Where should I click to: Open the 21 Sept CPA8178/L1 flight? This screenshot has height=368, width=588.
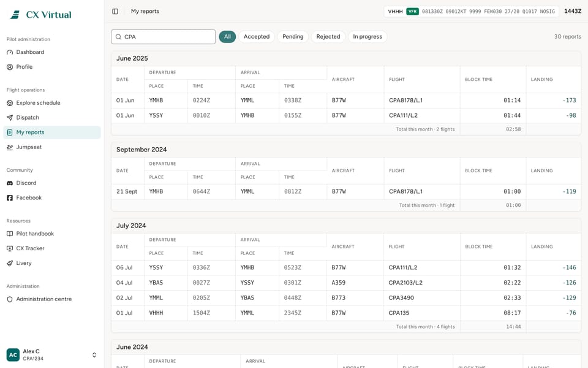(x=346, y=191)
